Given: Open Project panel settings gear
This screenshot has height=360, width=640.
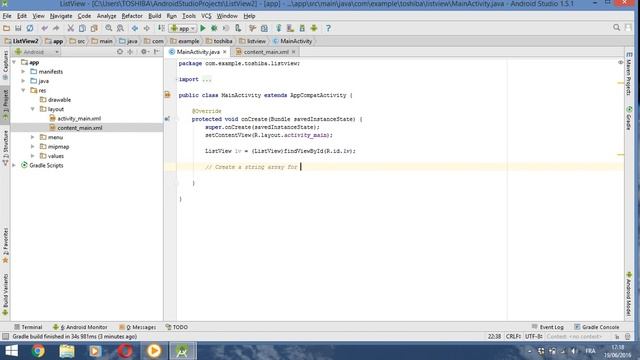Looking at the screenshot, I should [x=144, y=52].
